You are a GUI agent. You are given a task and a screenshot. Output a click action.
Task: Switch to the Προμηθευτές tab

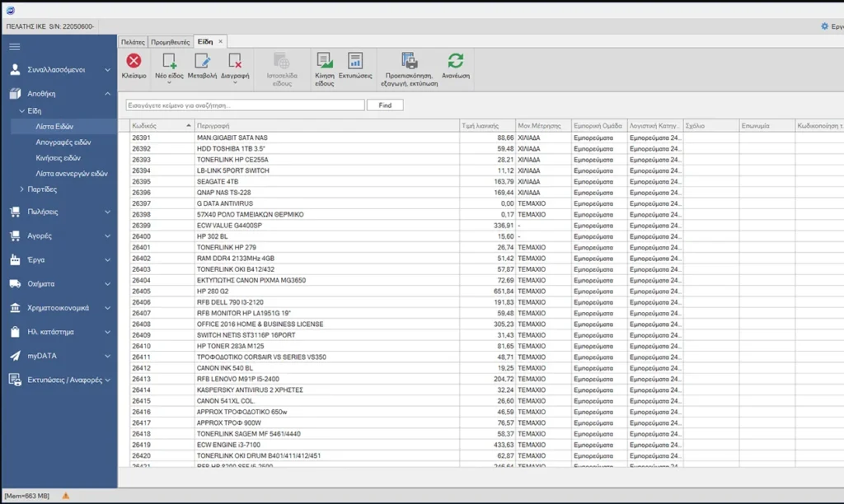pos(170,42)
